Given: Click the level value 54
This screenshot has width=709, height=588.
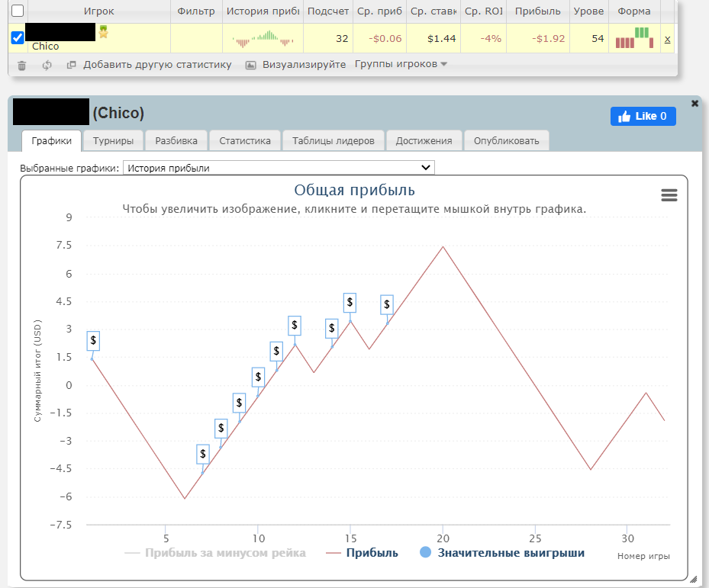Looking at the screenshot, I should pos(598,39).
